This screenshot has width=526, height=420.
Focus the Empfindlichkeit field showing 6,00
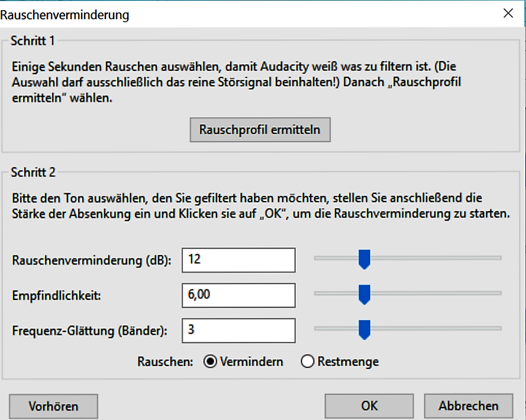[238, 295]
